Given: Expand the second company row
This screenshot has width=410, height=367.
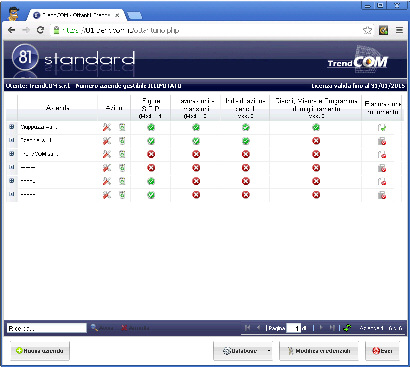Looking at the screenshot, I should pos(12,140).
